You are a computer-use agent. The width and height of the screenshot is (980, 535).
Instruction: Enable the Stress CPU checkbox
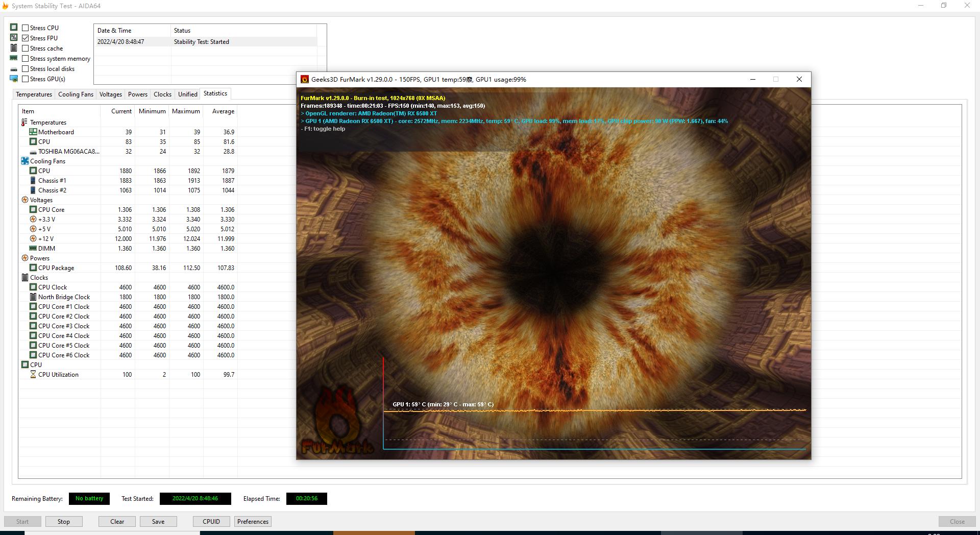[26, 28]
